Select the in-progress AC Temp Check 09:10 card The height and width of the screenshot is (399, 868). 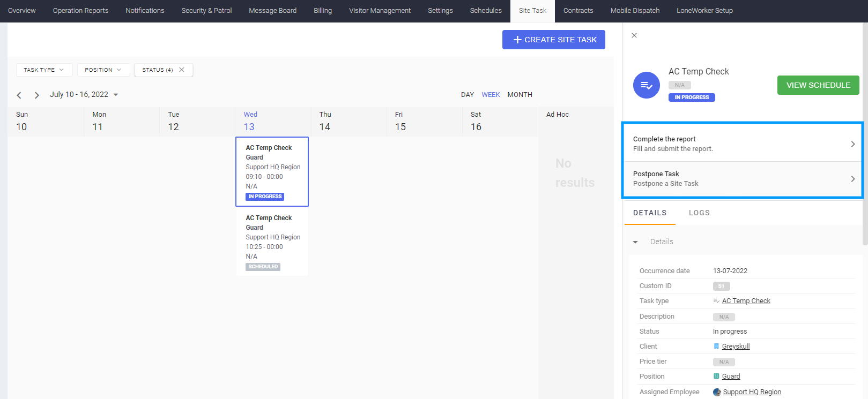point(272,171)
